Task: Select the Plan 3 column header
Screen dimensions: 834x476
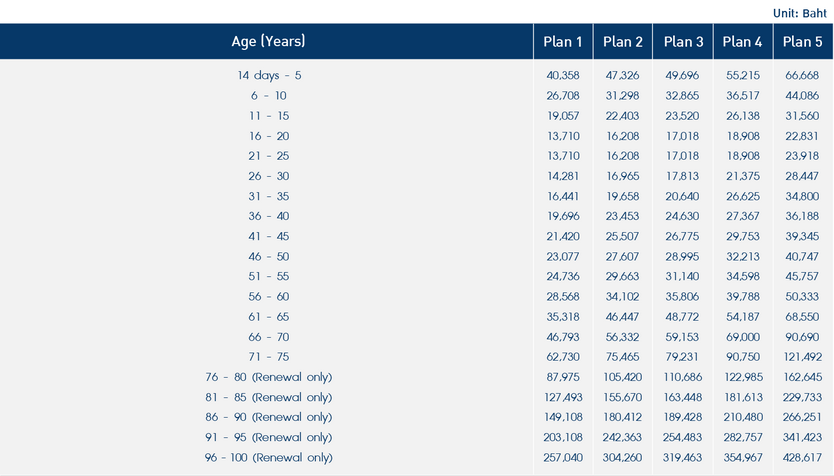Action: 684,42
